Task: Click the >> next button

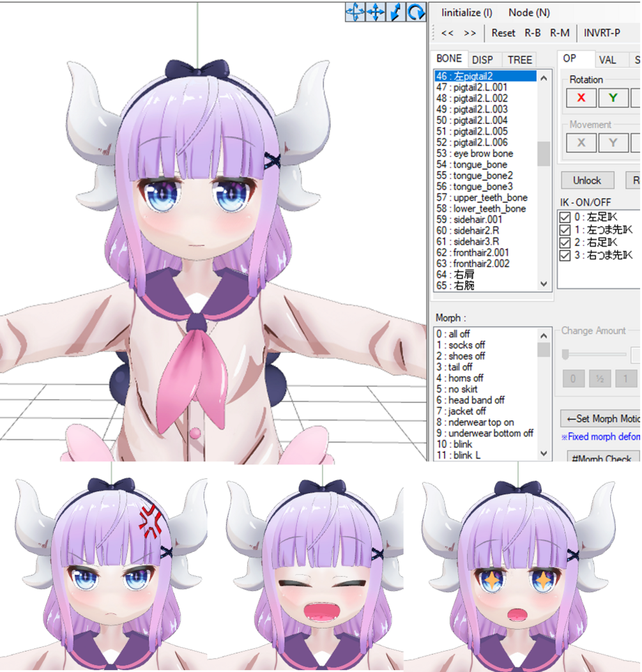Action: pos(470,33)
